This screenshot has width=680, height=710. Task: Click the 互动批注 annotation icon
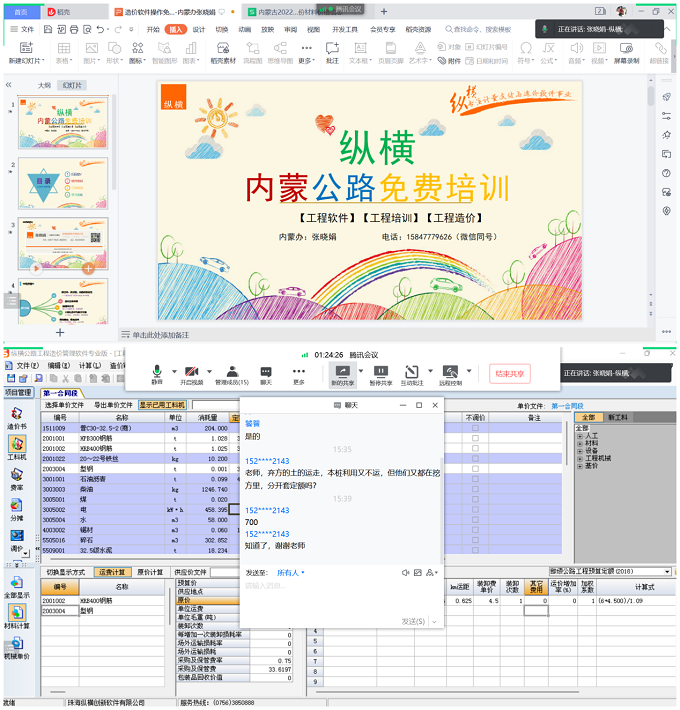(412, 375)
